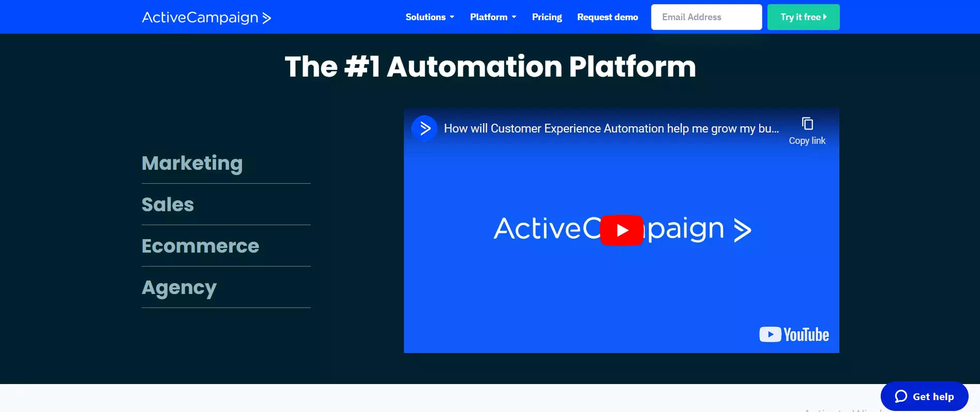Go to the Pricing page
This screenshot has height=412, width=980.
pos(547,17)
